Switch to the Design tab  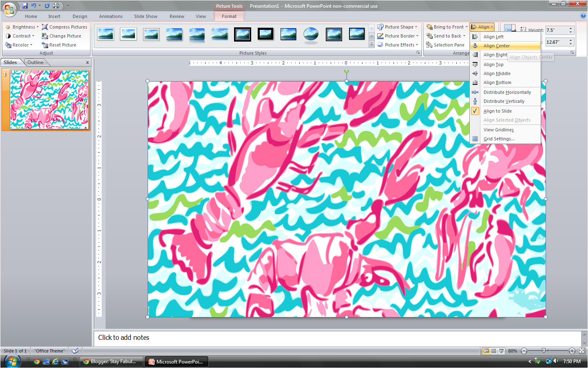(x=80, y=16)
